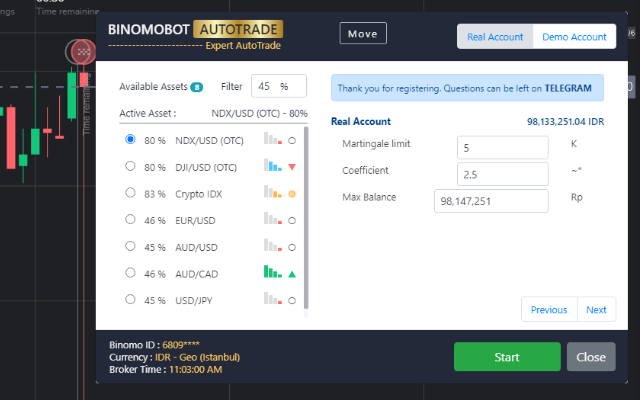Click the asset list vertical scrollbar
The width and height of the screenshot is (640, 400).
pyautogui.click(x=306, y=217)
